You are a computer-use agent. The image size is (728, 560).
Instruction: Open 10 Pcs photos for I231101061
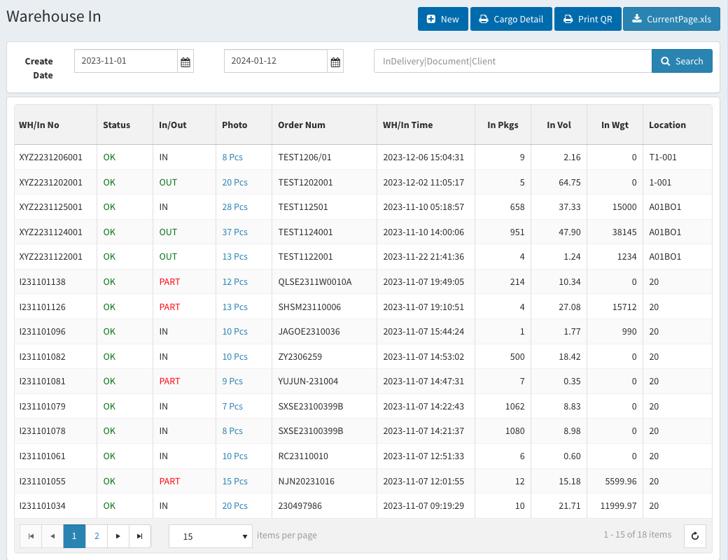tap(234, 456)
